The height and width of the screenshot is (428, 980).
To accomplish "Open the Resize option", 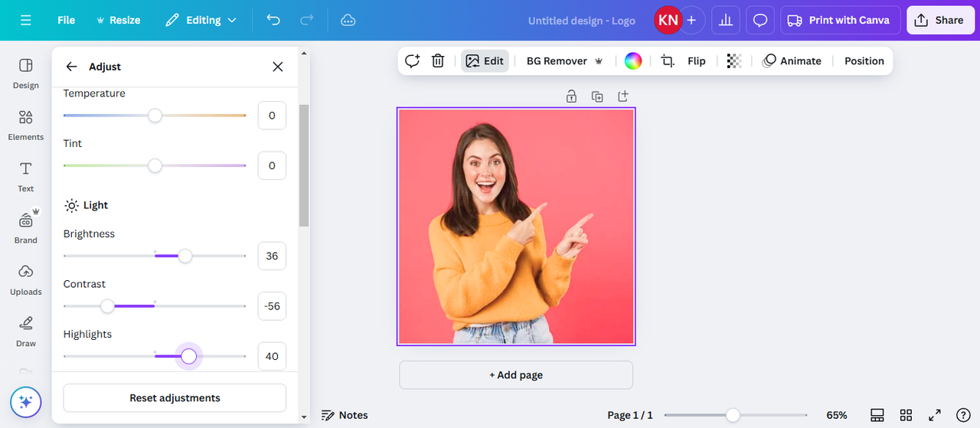I will pyautogui.click(x=118, y=20).
